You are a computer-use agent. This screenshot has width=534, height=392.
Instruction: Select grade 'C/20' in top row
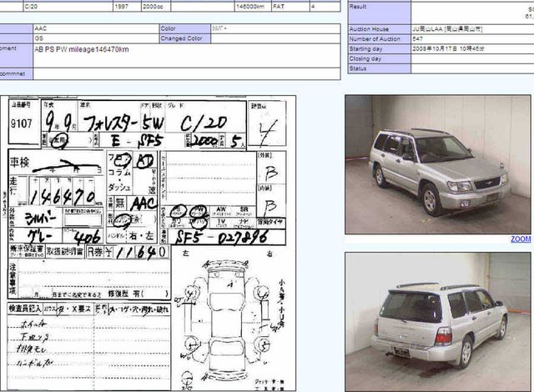pos(68,7)
